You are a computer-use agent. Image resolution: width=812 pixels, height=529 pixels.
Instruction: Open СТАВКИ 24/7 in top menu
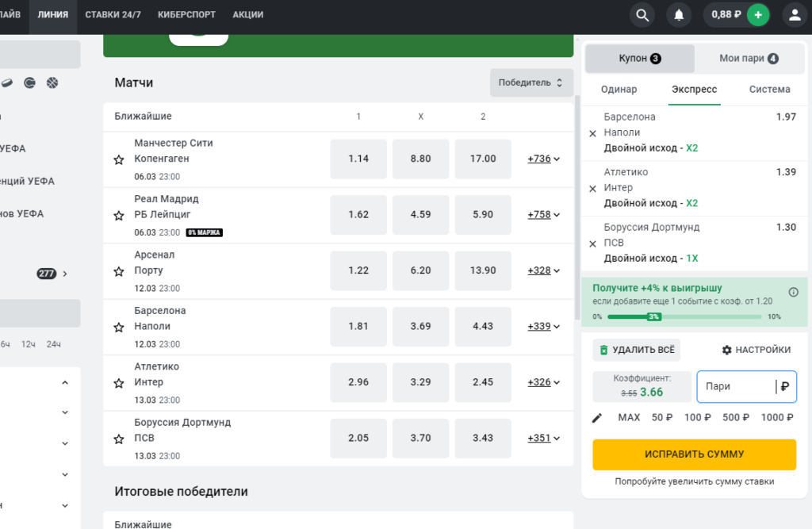pyautogui.click(x=113, y=15)
